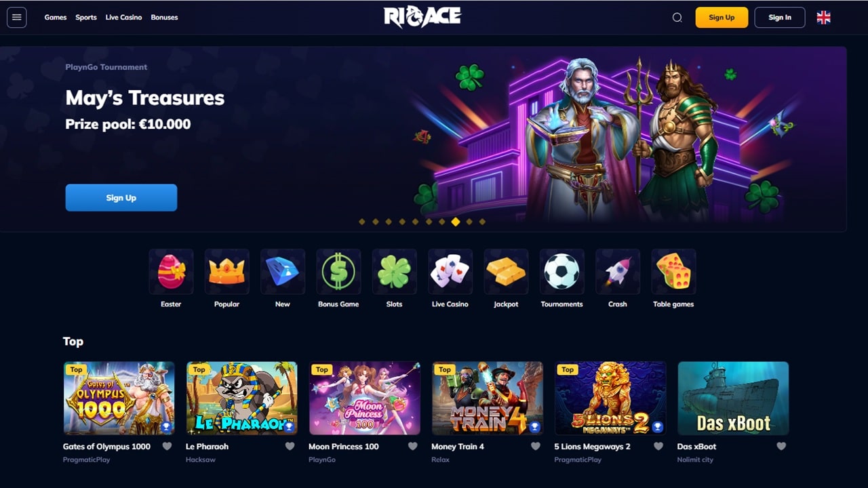The height and width of the screenshot is (488, 868).
Task: Select the Easter egg category icon
Action: (171, 271)
